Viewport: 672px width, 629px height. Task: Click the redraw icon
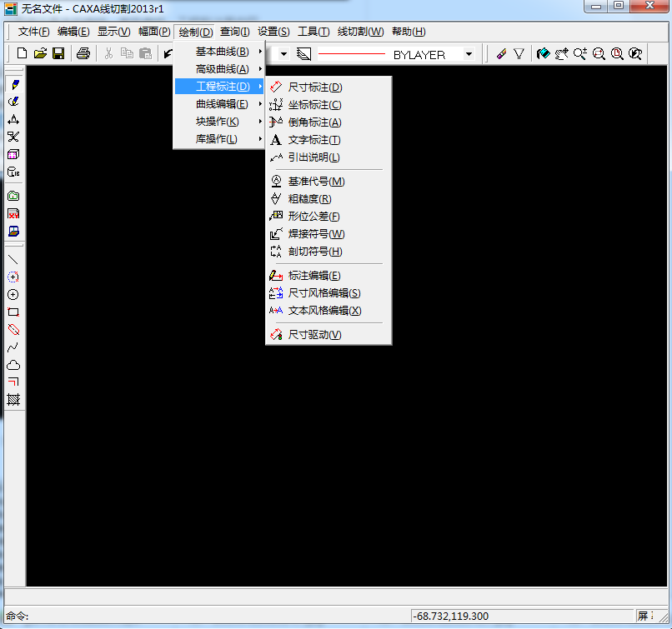click(x=543, y=54)
